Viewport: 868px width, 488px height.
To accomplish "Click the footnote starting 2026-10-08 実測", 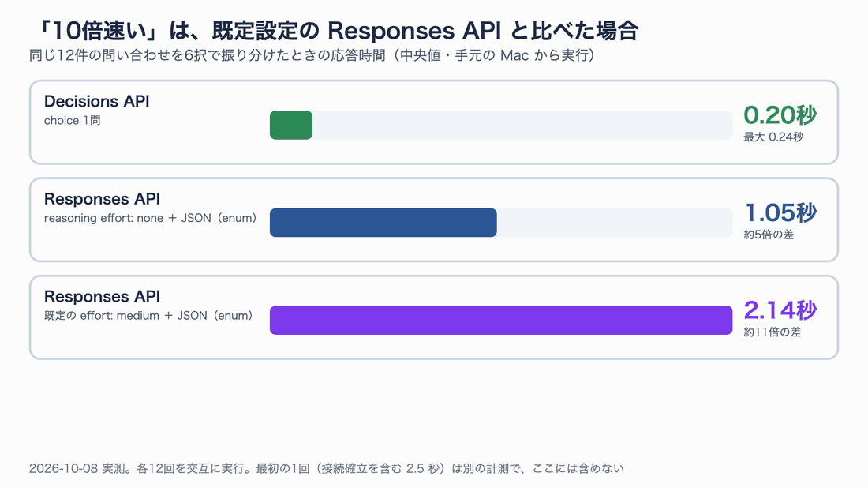I will coord(327,468).
